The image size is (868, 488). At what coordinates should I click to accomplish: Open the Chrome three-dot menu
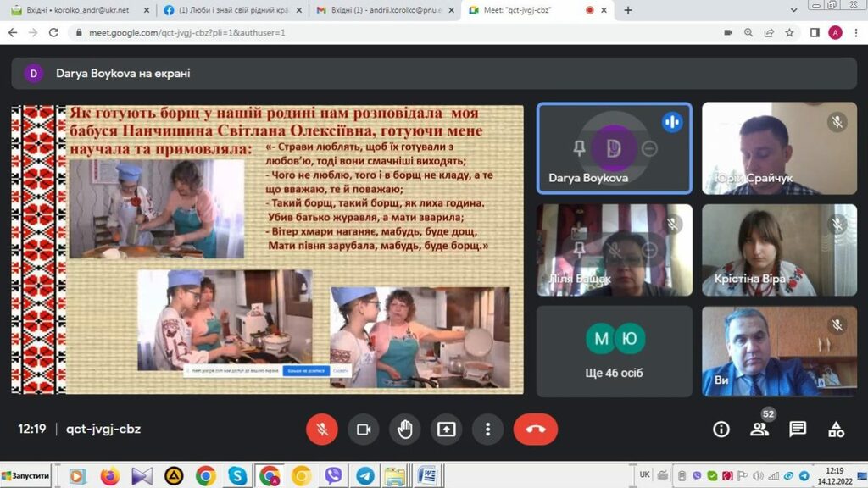tap(855, 32)
